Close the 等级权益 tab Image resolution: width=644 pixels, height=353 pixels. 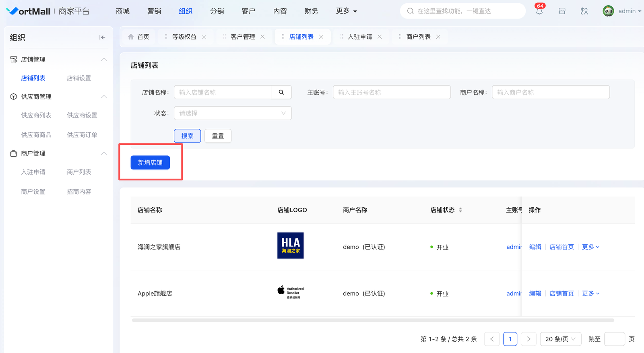(204, 37)
